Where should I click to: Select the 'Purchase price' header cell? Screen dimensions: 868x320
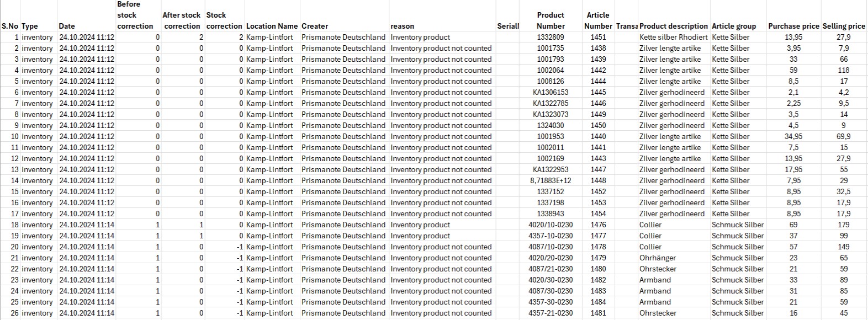(793, 26)
